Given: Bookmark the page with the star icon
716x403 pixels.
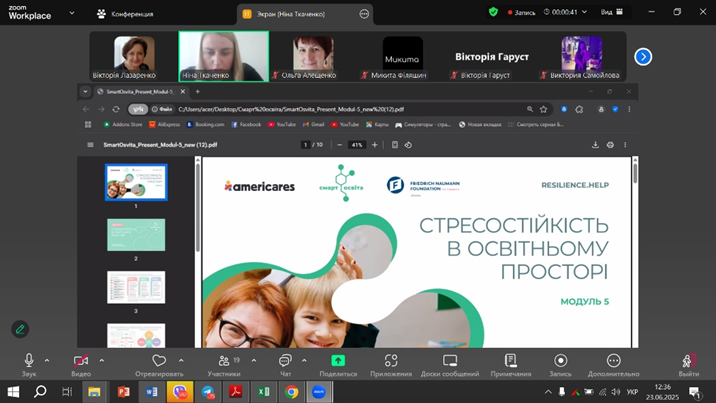Looking at the screenshot, I should [543, 110].
